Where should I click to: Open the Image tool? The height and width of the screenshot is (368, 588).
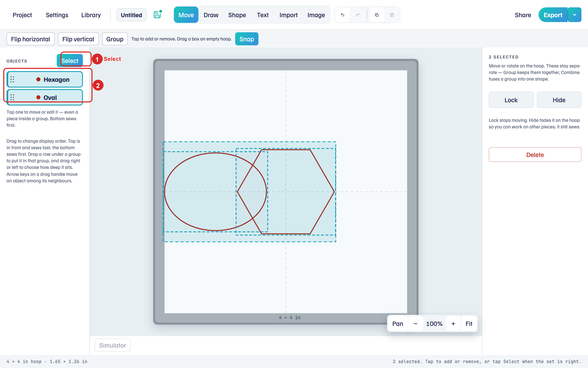click(x=316, y=15)
